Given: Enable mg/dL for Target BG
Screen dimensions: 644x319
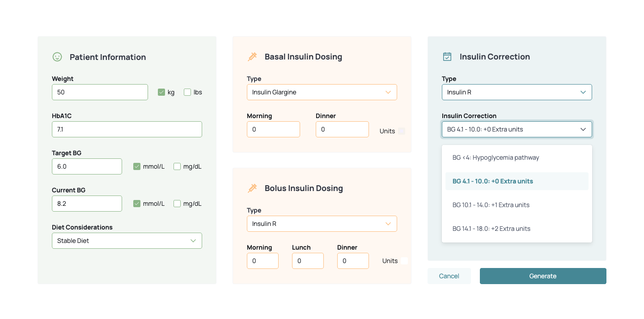Looking at the screenshot, I should pos(177,166).
